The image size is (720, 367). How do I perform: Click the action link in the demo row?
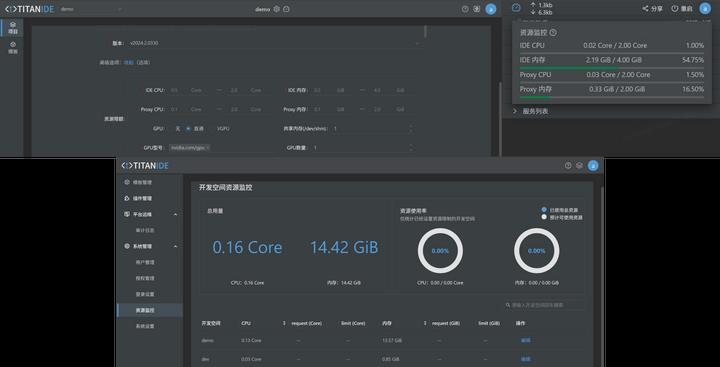(525, 341)
